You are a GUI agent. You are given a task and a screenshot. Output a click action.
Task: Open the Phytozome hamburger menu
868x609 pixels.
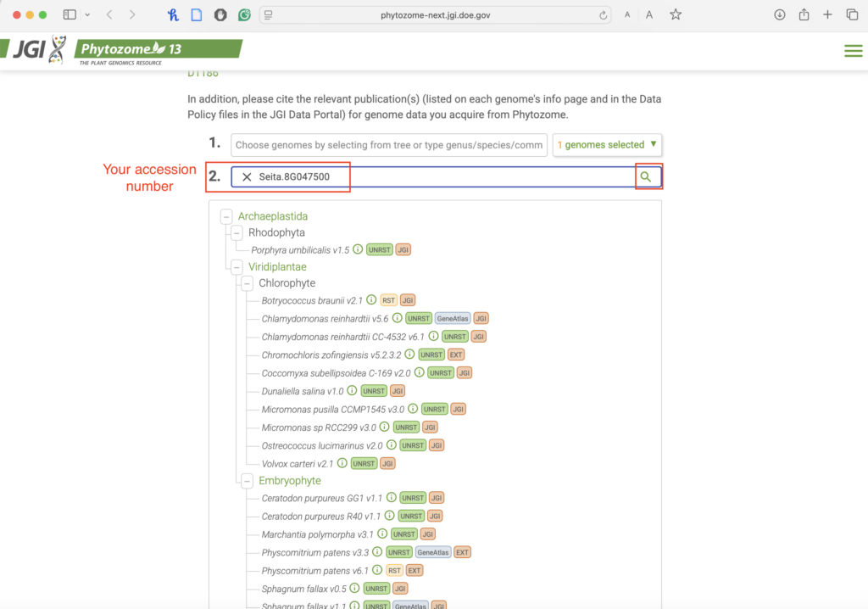pyautogui.click(x=853, y=51)
